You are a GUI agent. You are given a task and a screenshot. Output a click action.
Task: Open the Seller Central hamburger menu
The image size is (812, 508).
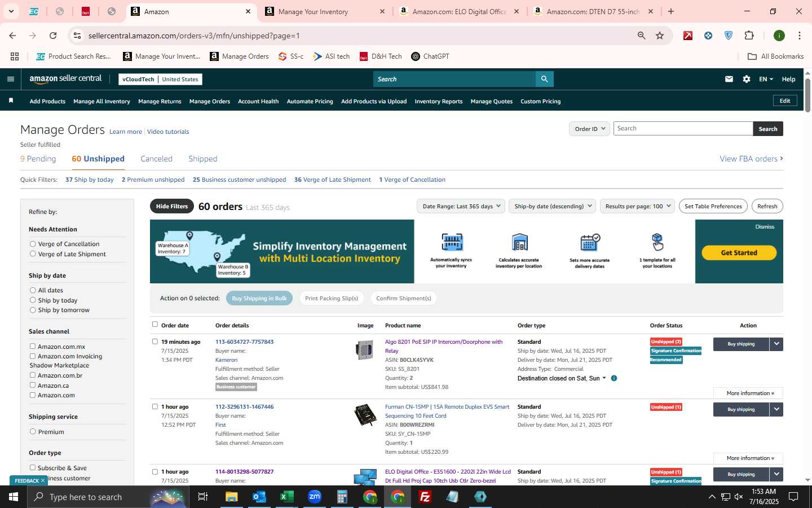(10, 79)
